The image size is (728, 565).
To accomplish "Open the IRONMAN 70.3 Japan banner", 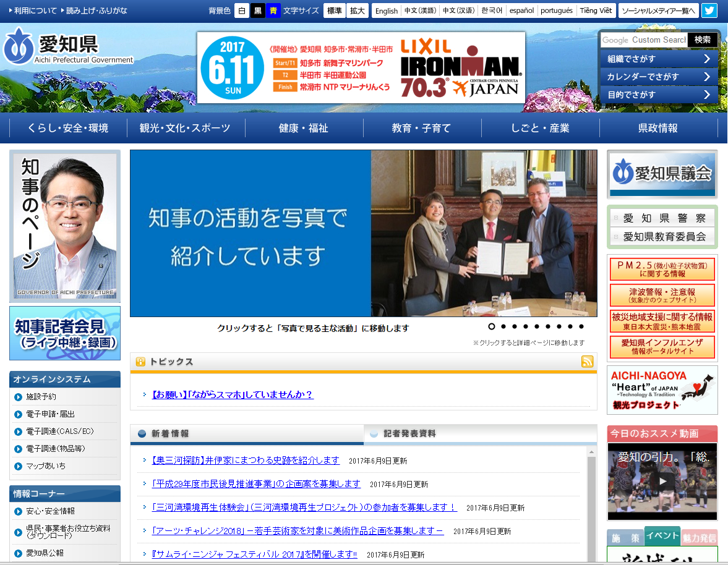I will coord(361,68).
